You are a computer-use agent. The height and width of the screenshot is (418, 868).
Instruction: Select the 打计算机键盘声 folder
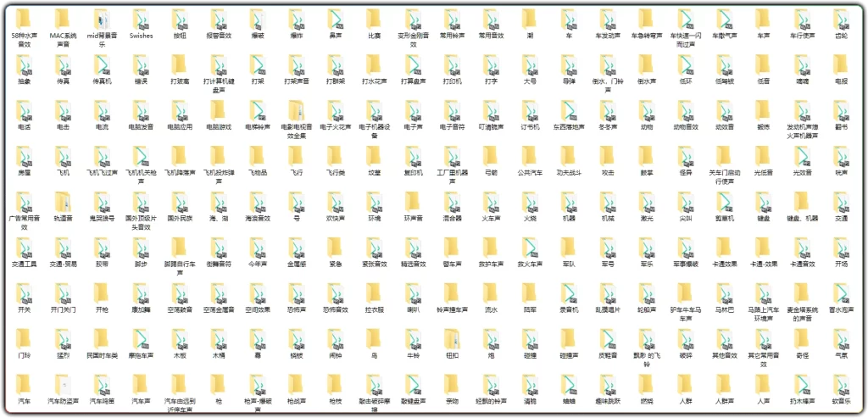(x=219, y=73)
